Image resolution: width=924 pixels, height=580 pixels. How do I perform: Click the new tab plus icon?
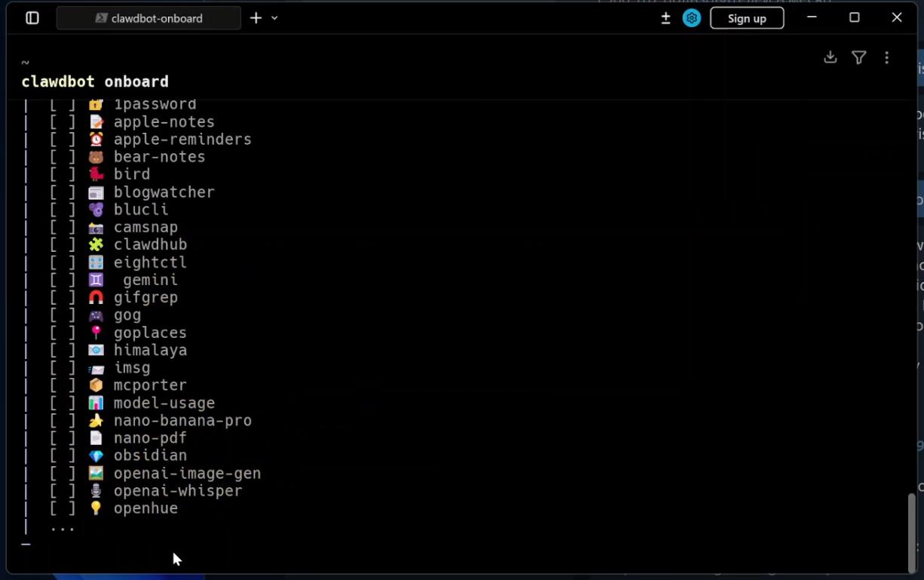pos(256,18)
